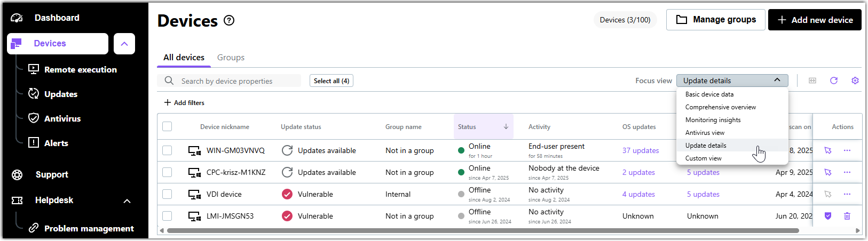868x241 pixels.
Task: Collapse the Helpdesk menu chevron
Action: [127, 201]
